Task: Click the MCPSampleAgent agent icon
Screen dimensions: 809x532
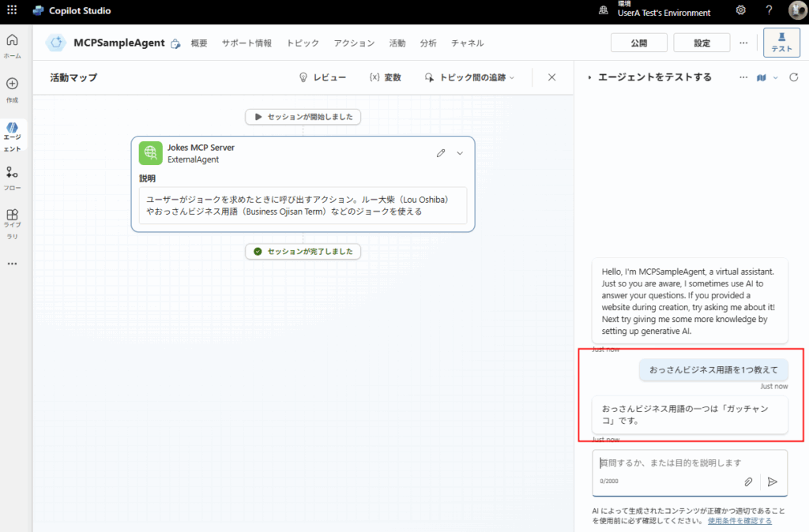Action: tap(56, 43)
